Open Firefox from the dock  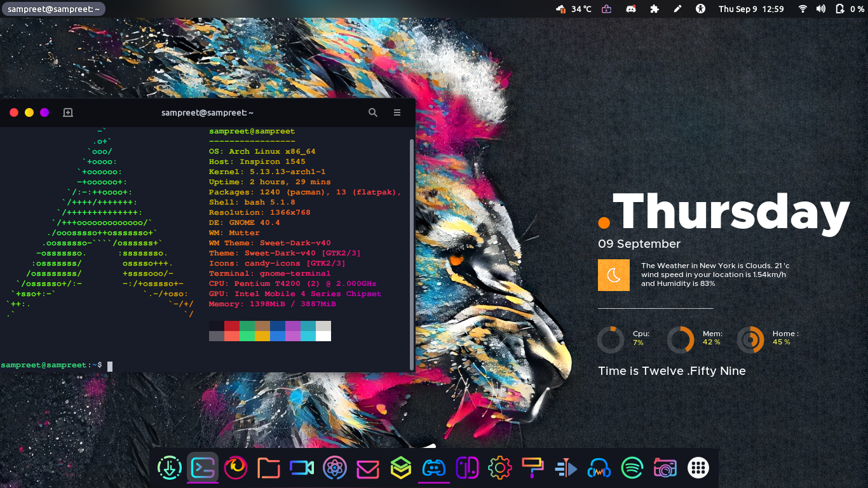(236, 467)
